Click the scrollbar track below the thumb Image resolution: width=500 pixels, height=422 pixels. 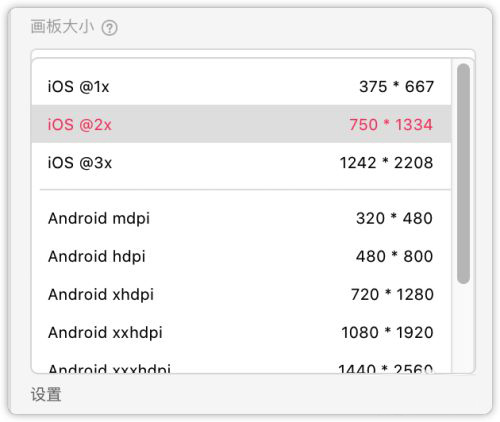(463, 328)
